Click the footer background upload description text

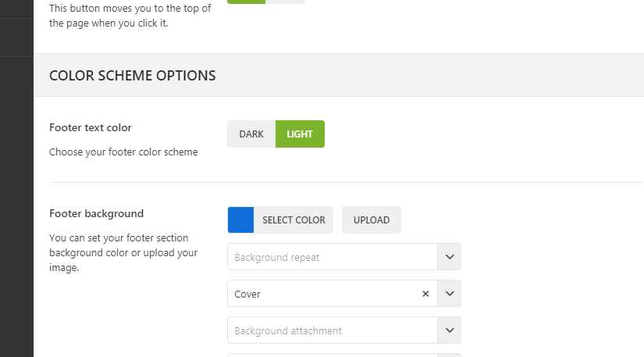point(124,253)
